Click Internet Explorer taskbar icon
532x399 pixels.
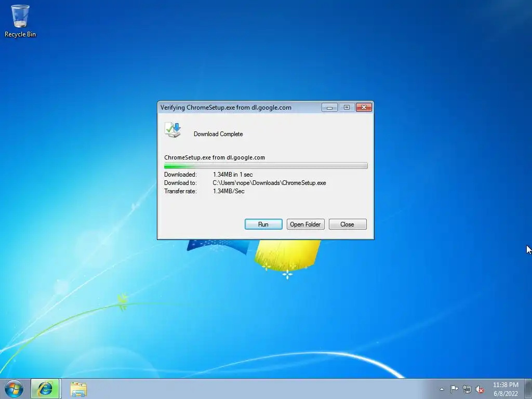tap(46, 389)
